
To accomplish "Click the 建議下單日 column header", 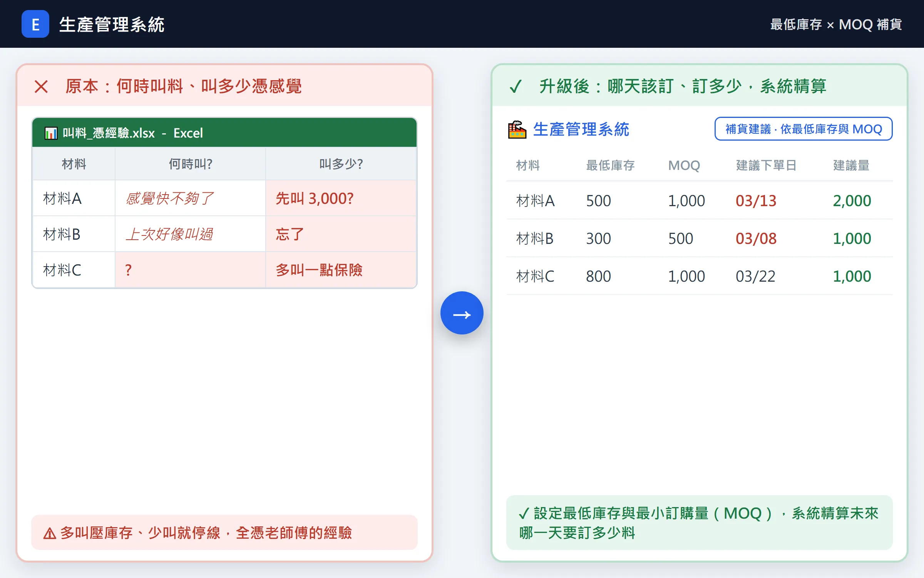I will pyautogui.click(x=766, y=166).
